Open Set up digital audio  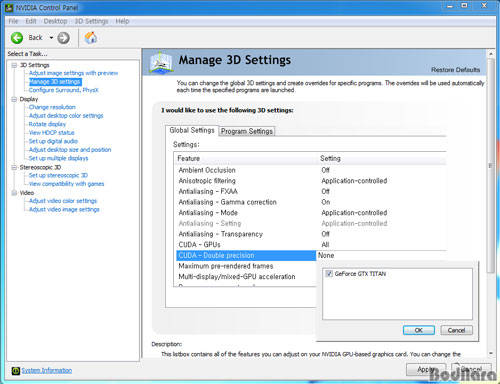click(53, 141)
